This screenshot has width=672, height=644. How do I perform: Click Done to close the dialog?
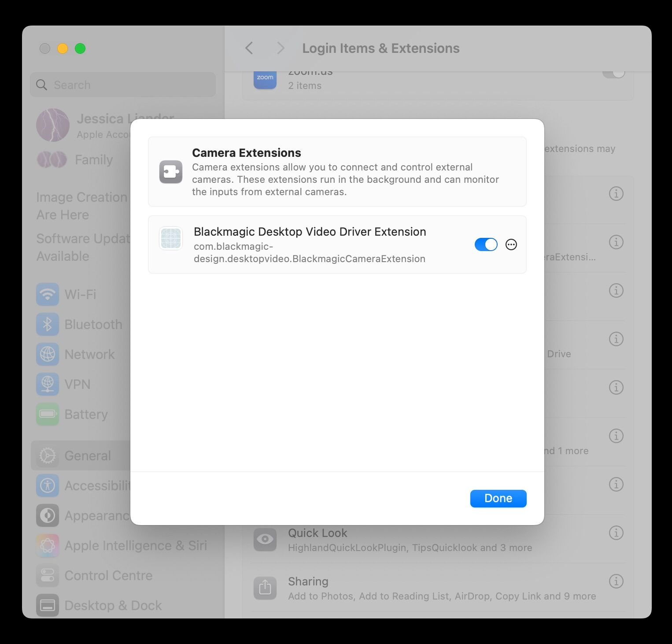pos(498,498)
